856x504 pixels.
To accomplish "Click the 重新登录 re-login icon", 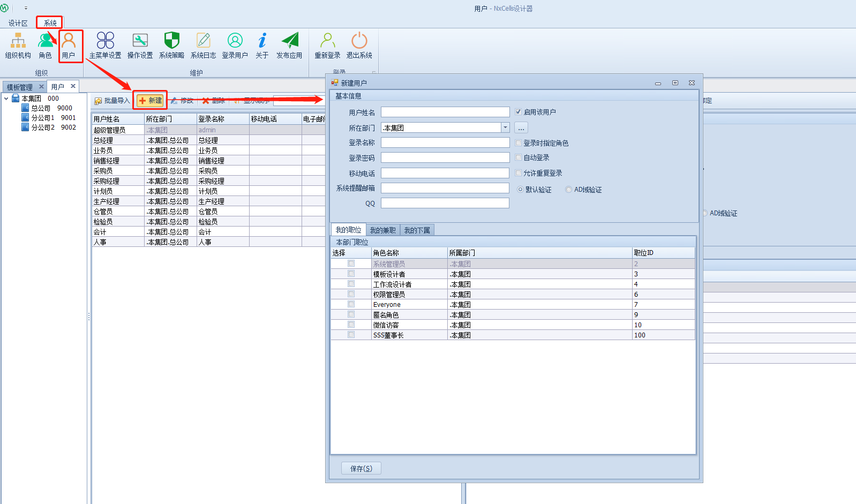I will (x=327, y=45).
